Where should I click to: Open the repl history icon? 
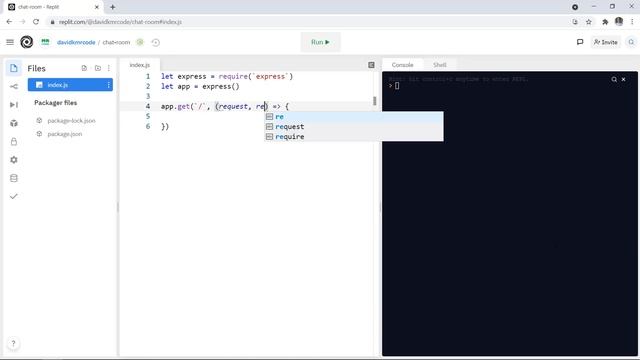(156, 42)
